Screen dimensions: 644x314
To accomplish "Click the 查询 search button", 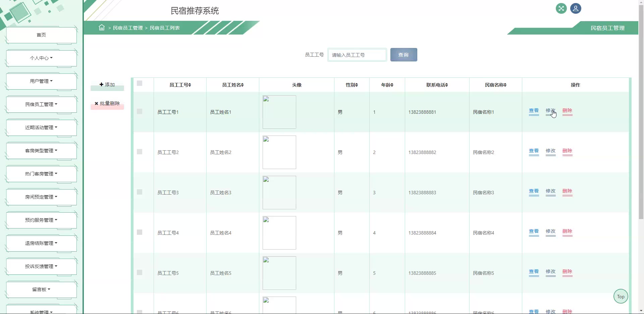I will point(404,55).
